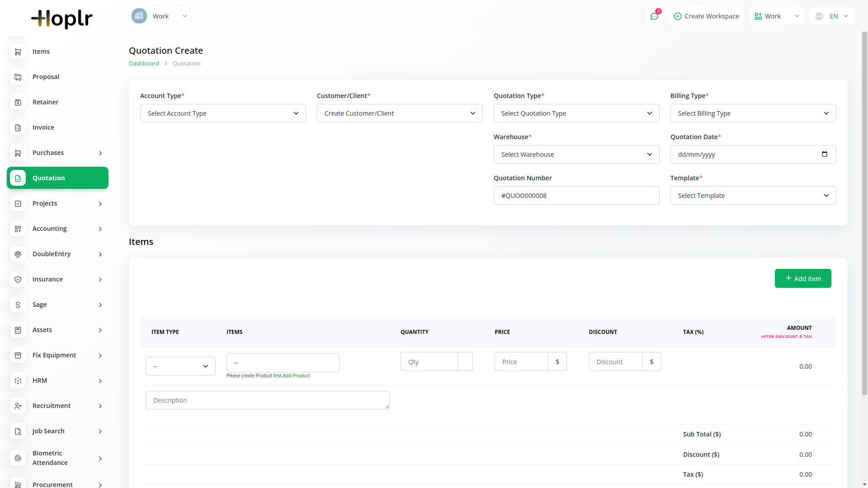Open the messages chat icon
Image resolution: width=868 pixels, height=488 pixels.
tap(654, 16)
